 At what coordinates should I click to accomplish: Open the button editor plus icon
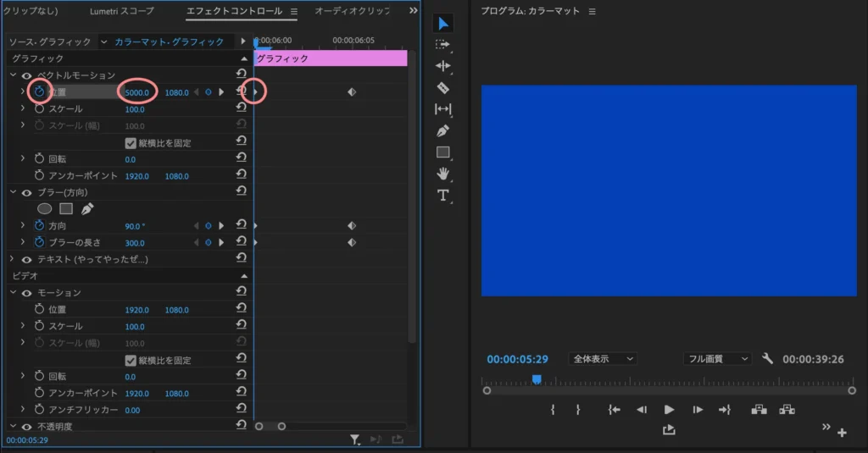842,433
